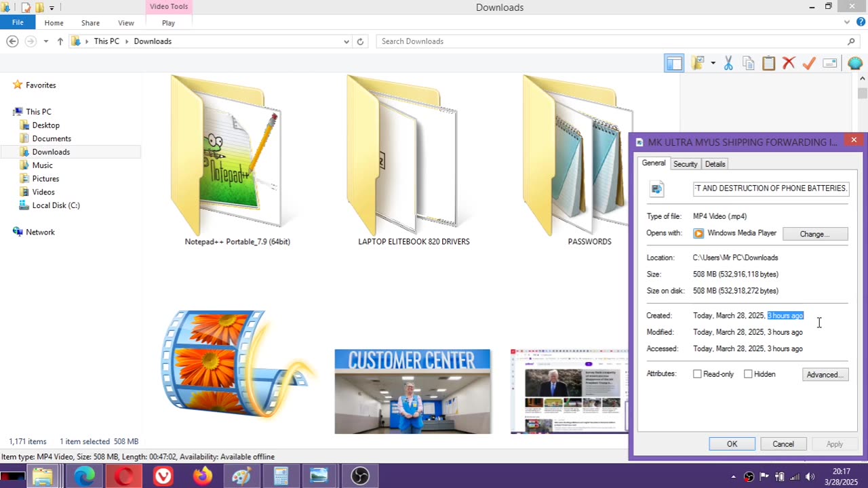Select the CUSTOMER CENTER video thumbnail
868x488 pixels.
click(412, 391)
